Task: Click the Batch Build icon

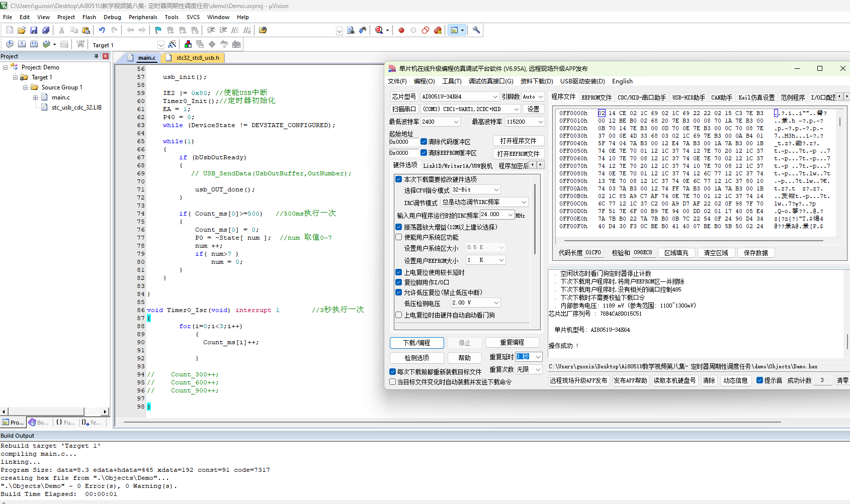Action: [46, 44]
